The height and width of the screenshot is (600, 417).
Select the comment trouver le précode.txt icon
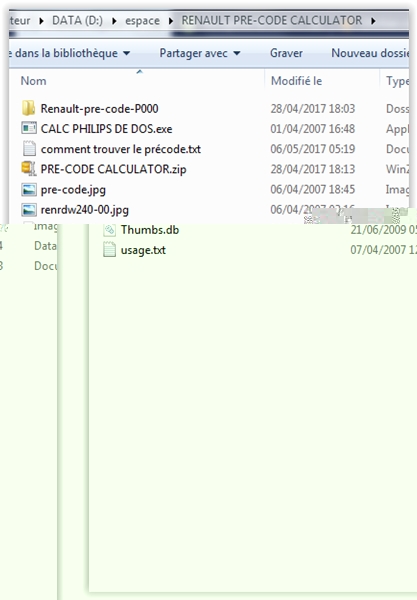pyautogui.click(x=29, y=149)
